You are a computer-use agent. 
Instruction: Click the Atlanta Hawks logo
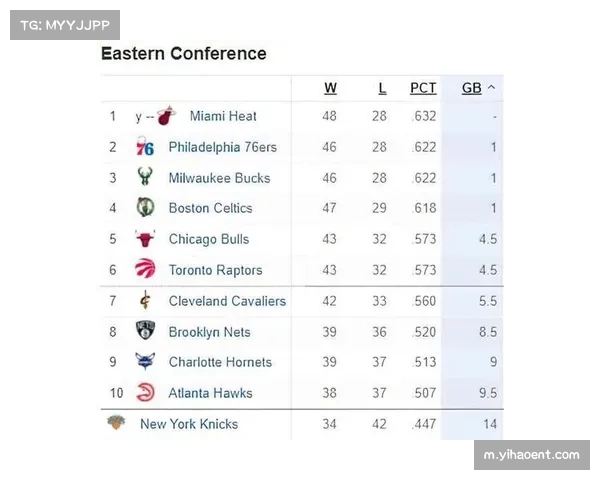pyautogui.click(x=145, y=392)
